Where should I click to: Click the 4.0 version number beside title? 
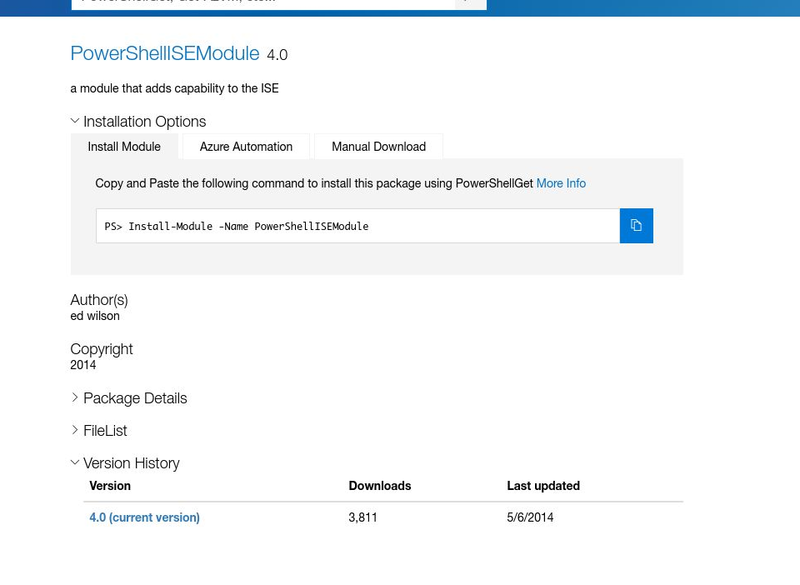pyautogui.click(x=277, y=55)
